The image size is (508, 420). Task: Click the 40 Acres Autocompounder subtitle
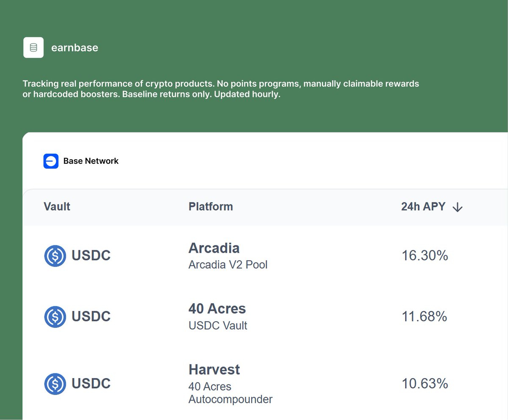[231, 393]
